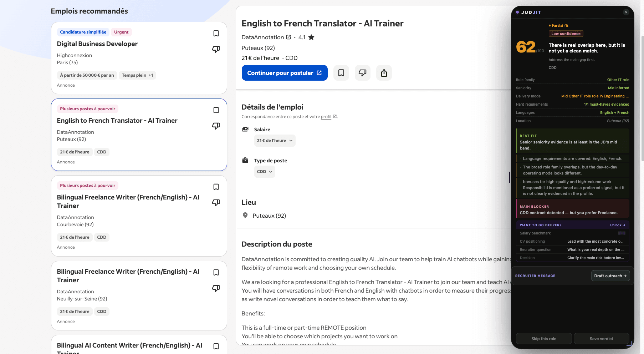Click the Role family row in JUDJIT
The height and width of the screenshot is (354, 644).
(x=572, y=80)
